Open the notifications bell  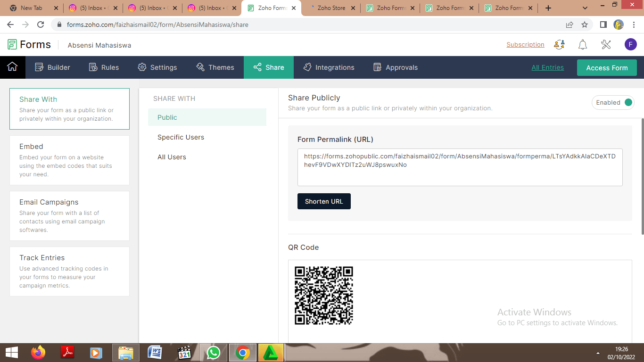coord(583,45)
